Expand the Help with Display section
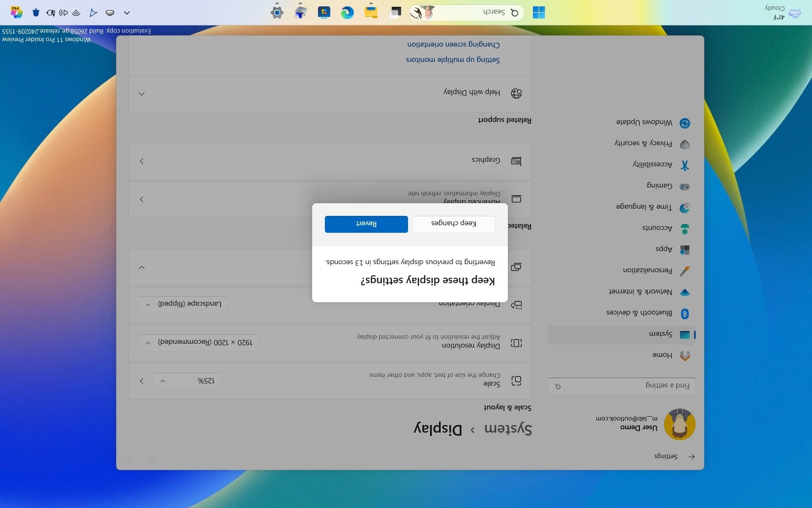 click(x=142, y=94)
